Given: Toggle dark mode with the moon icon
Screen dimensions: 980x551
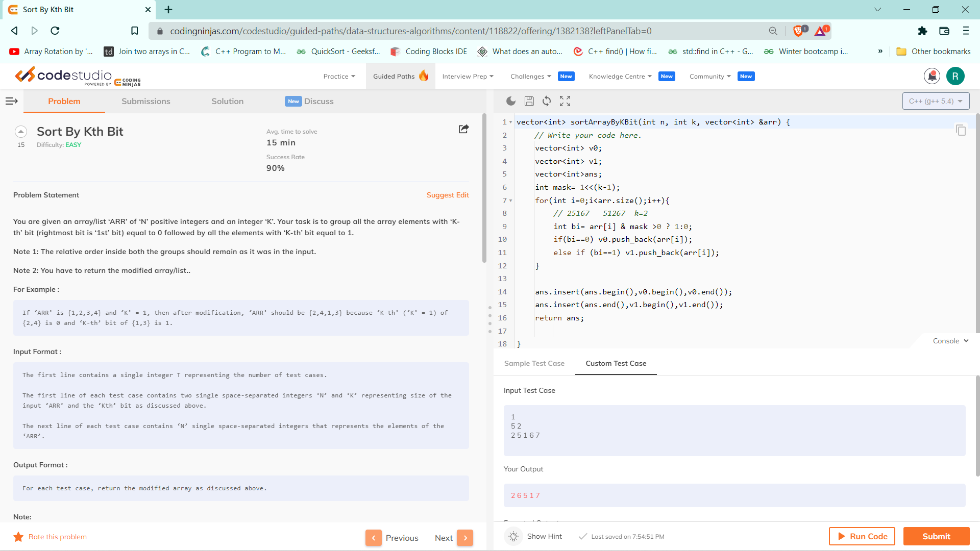Looking at the screenshot, I should (510, 101).
